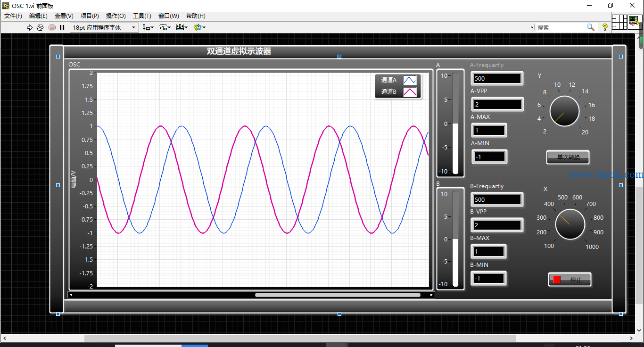
Task: Open the 帮助(H) menu
Action: [196, 16]
